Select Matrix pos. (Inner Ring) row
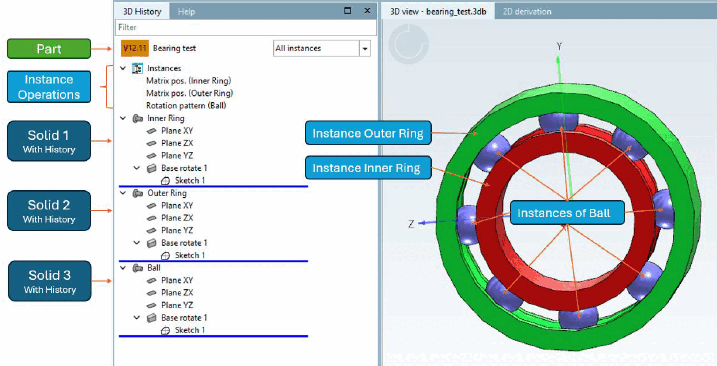This screenshot has height=366, width=717. [x=188, y=81]
